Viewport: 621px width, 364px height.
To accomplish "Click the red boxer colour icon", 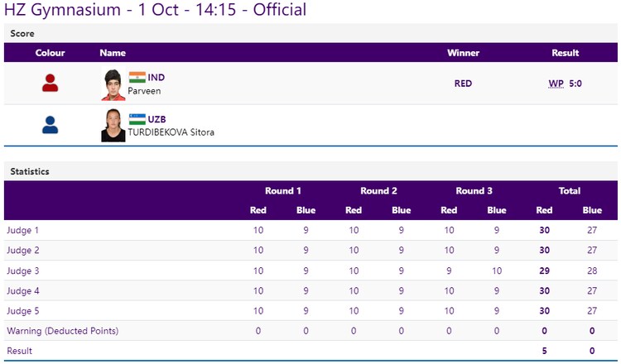I will pyautogui.click(x=50, y=83).
